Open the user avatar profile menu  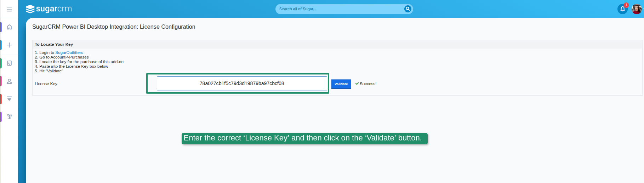(x=636, y=9)
